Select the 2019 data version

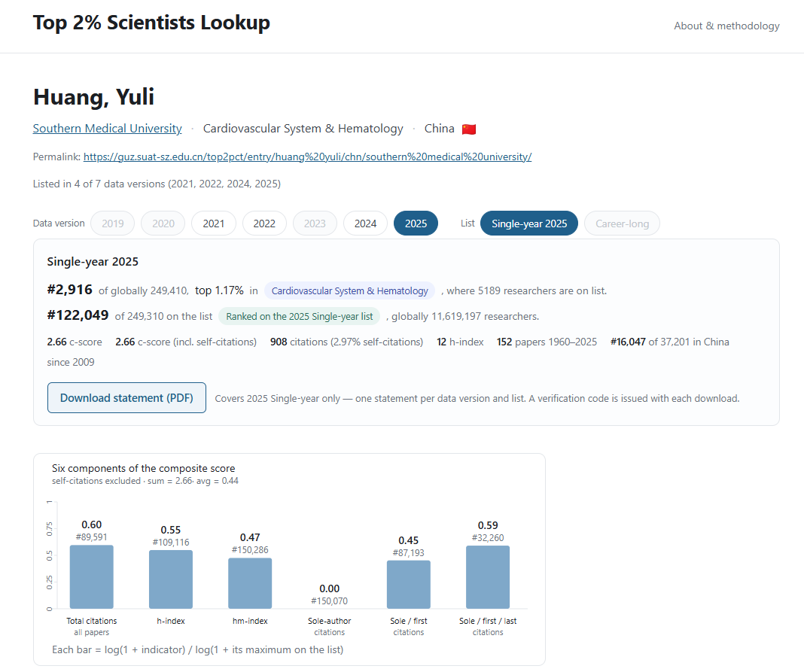coord(112,223)
